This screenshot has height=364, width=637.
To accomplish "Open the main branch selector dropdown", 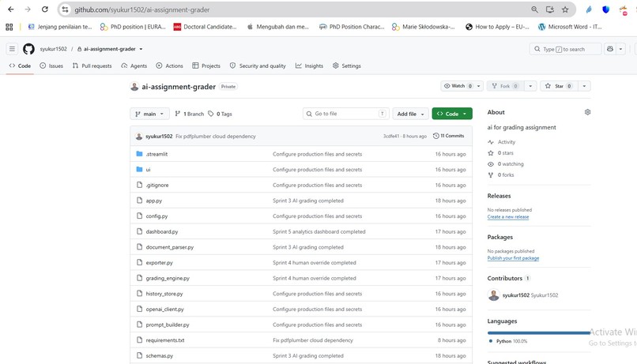I will (149, 114).
